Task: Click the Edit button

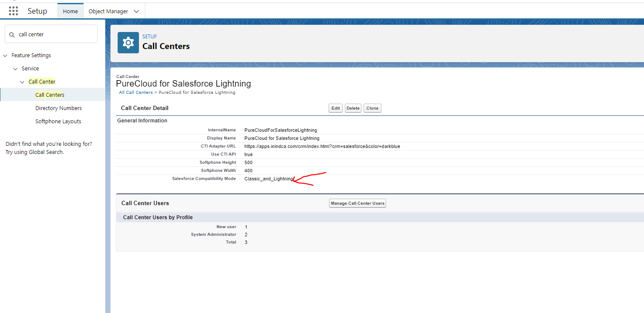Action: coord(336,108)
